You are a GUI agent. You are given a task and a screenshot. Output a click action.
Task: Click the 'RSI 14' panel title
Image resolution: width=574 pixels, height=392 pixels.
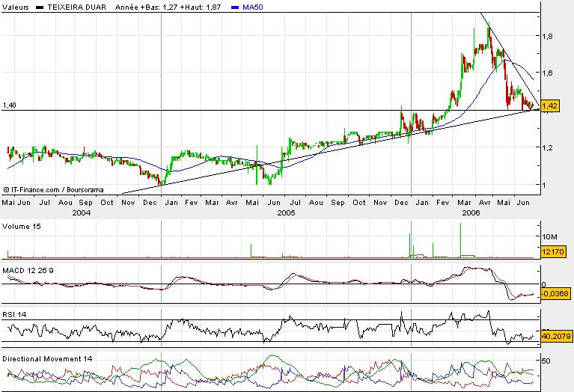coord(14,314)
